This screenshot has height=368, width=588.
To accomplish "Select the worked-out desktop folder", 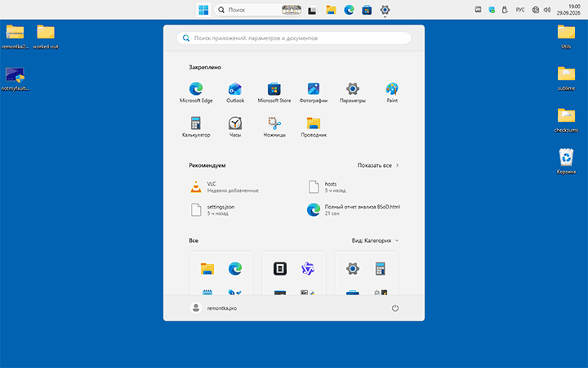I will point(46,37).
